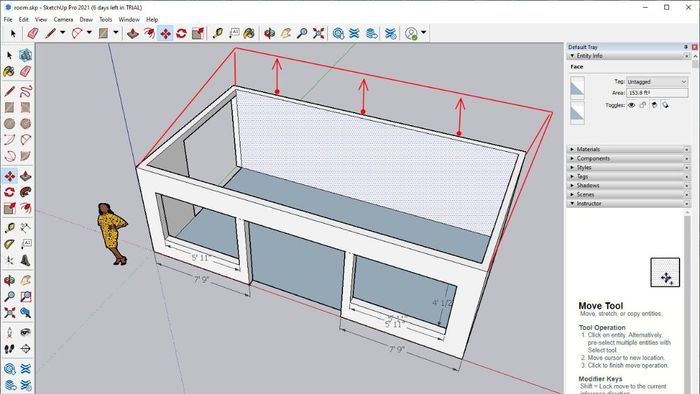Click the Move Tool instructor thumbnail
This screenshot has height=394, width=700.
point(665,272)
